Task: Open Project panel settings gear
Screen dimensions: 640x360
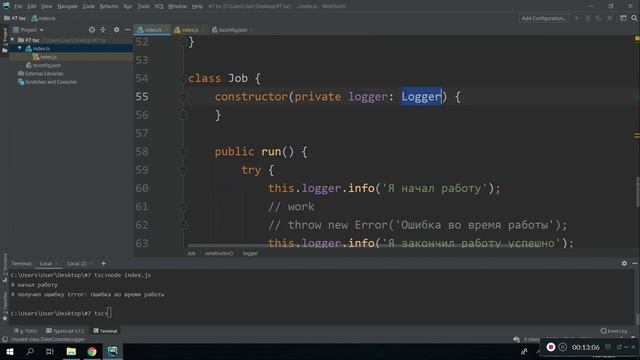Action: [x=116, y=30]
